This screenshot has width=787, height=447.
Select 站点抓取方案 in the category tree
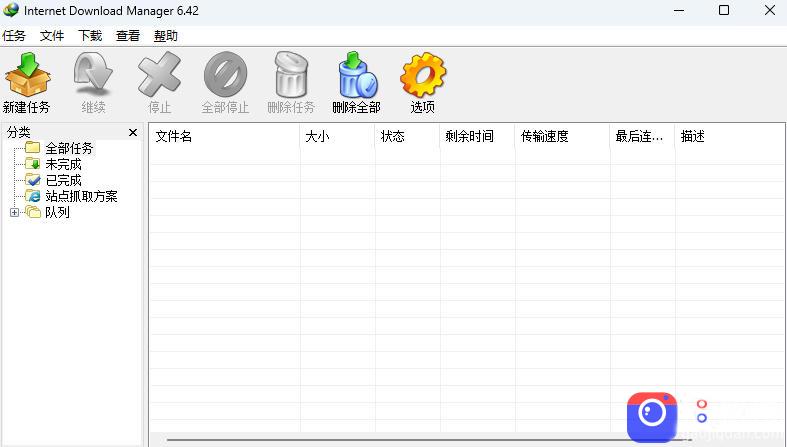coord(81,196)
